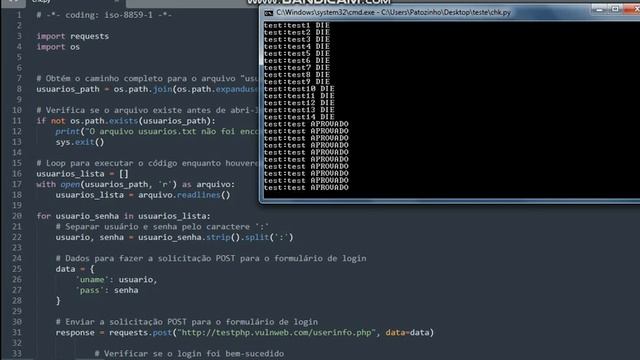Click console output 'test:test1 DIE'

297,26
